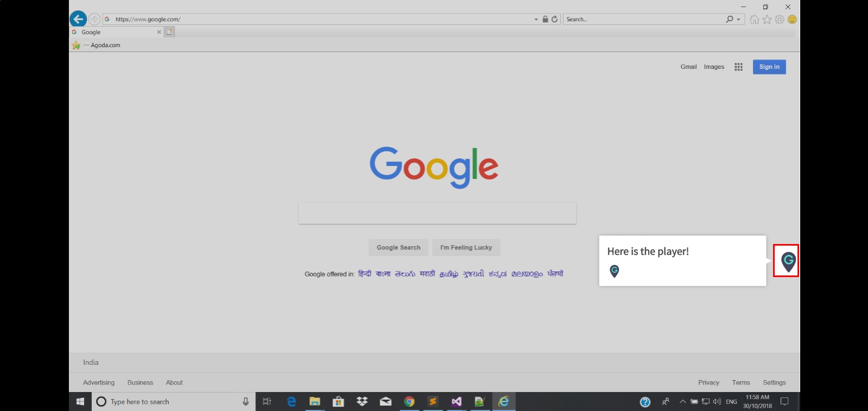Click the padlock security icon in address bar

click(x=545, y=19)
